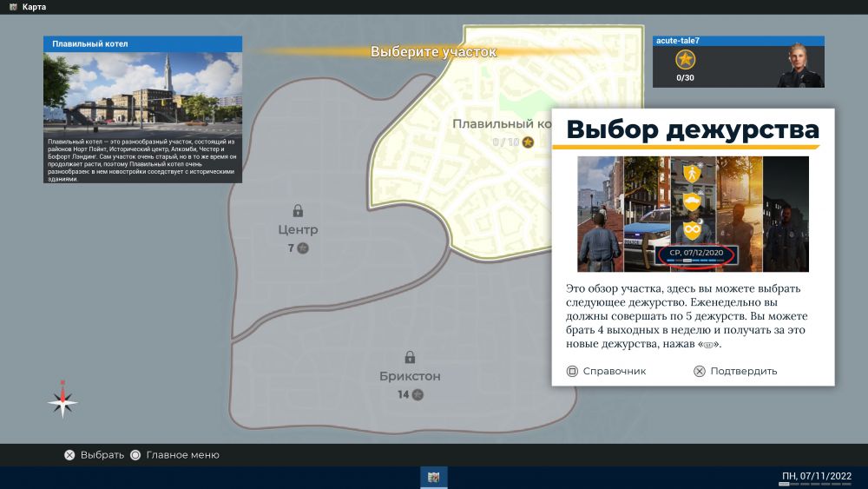Click the Карта icon in the title bar
Screen dimensions: 868x489
(x=12, y=7)
